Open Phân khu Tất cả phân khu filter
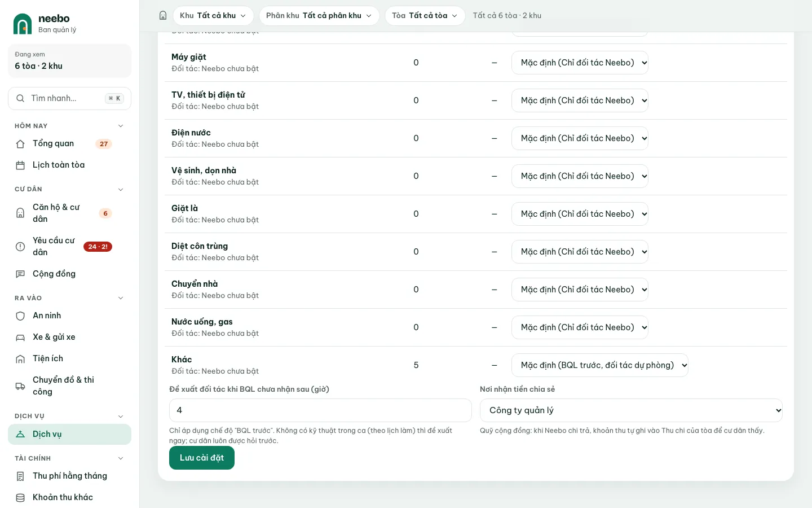Image resolution: width=812 pixels, height=508 pixels. tap(319, 16)
